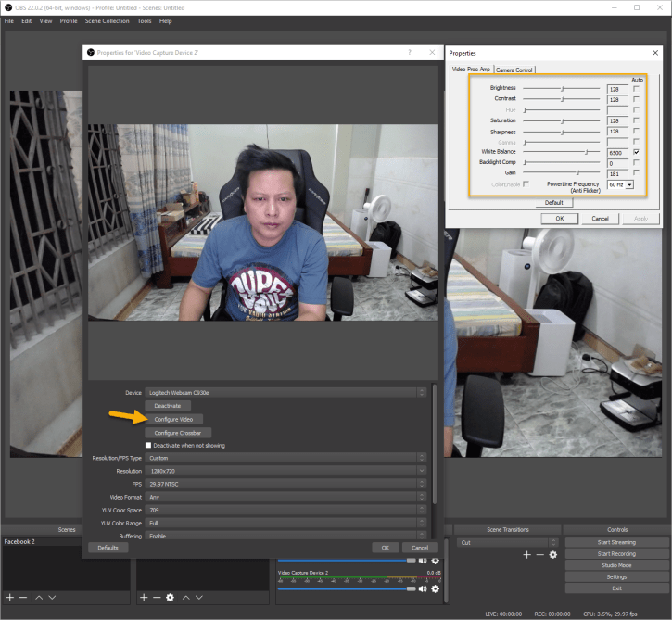Check the Auto checkbox for Brightness
672x620 pixels.
636,88
